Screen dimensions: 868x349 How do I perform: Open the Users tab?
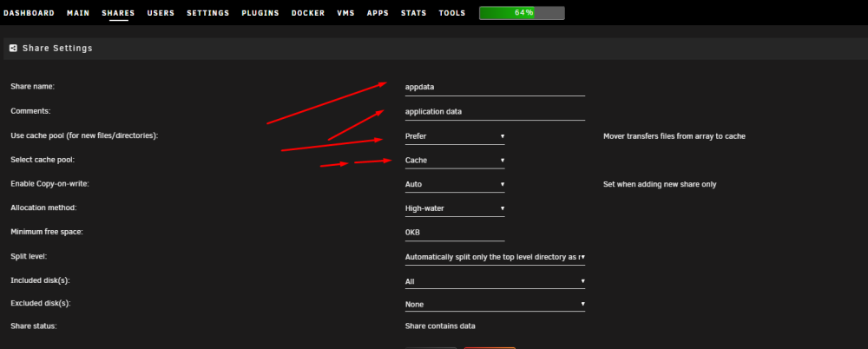pyautogui.click(x=161, y=13)
